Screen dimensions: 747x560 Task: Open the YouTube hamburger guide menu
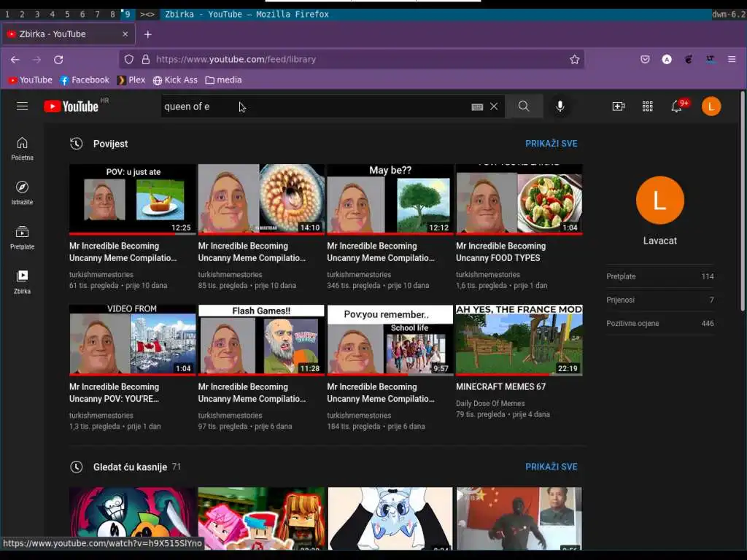[x=22, y=106]
